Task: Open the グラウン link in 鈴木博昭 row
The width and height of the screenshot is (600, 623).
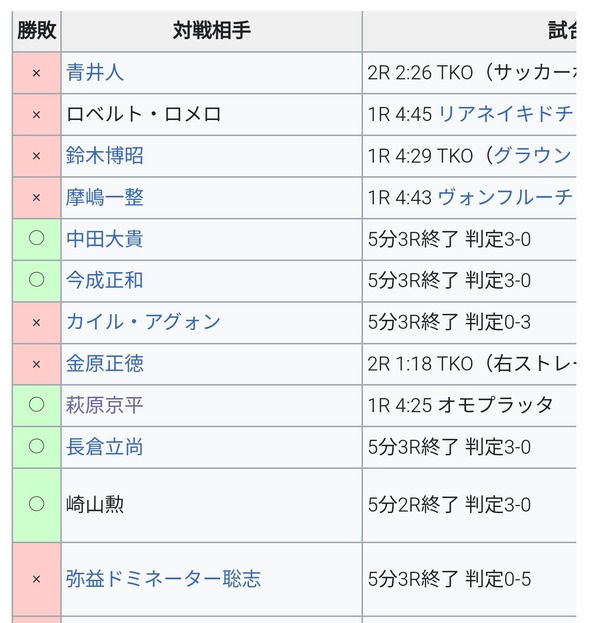Action: point(532,156)
